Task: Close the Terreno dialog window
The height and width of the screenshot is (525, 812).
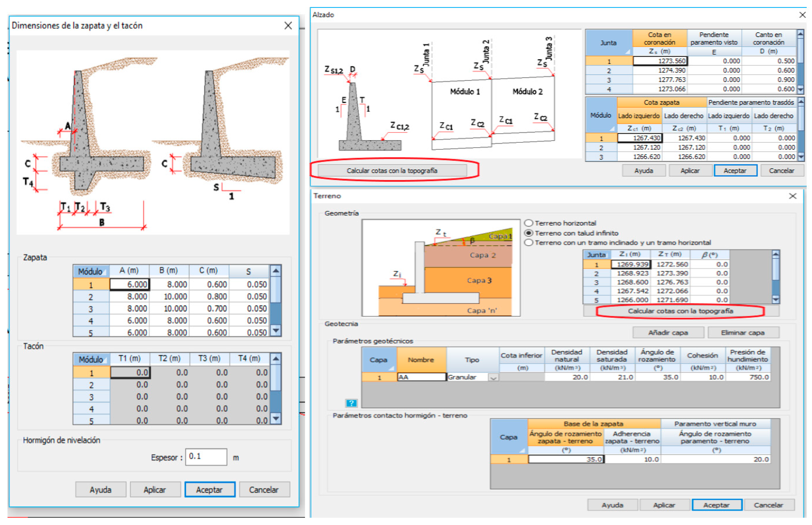Action: (x=793, y=196)
